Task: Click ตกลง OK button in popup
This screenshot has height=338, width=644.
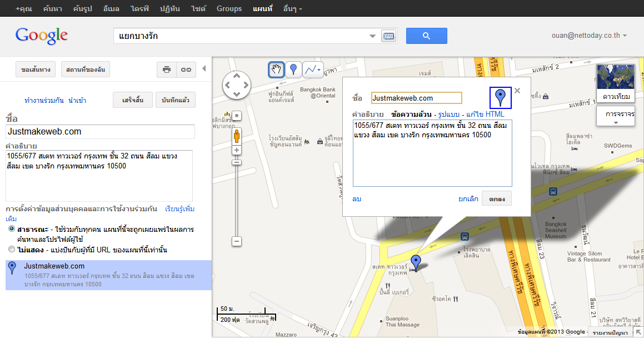Action: (x=497, y=199)
